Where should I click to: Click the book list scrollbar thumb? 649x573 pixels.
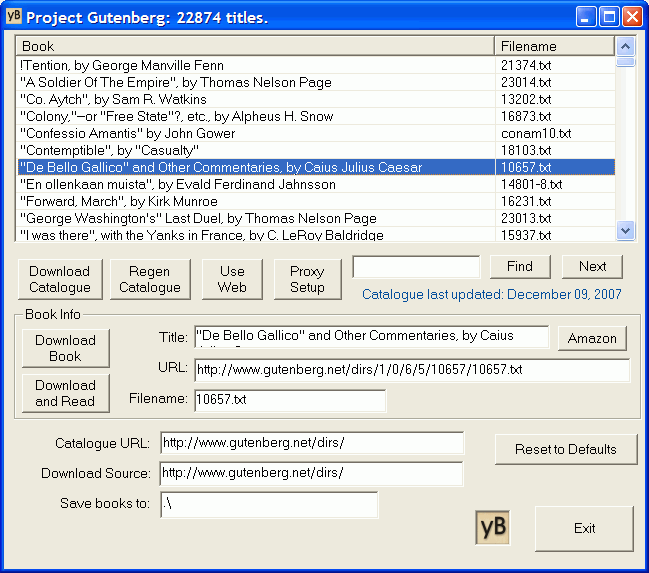625,62
